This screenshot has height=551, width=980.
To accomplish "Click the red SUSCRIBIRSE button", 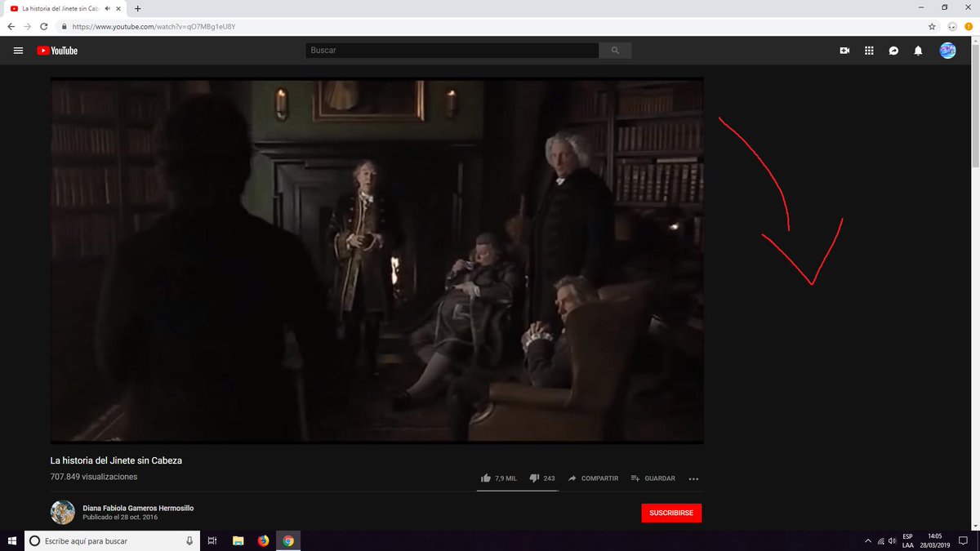I will coord(671,513).
